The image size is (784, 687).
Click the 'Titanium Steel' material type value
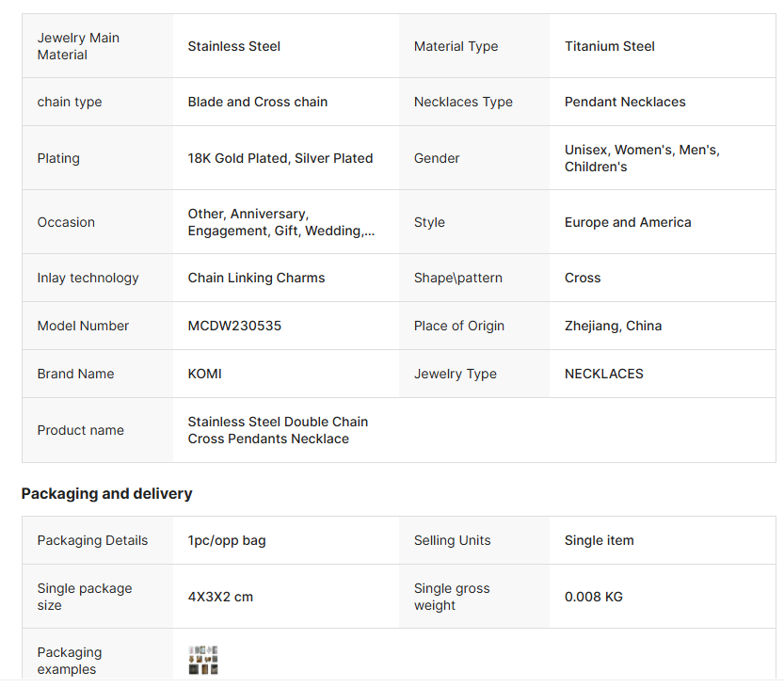tap(609, 46)
